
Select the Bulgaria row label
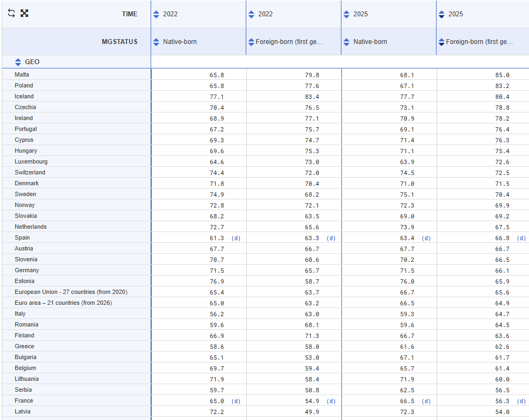click(x=26, y=357)
